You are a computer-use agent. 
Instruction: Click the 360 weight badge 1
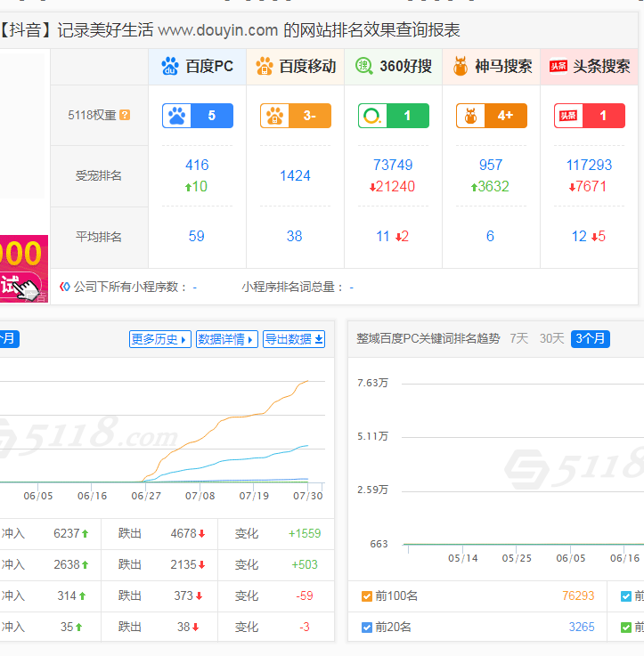tap(394, 116)
